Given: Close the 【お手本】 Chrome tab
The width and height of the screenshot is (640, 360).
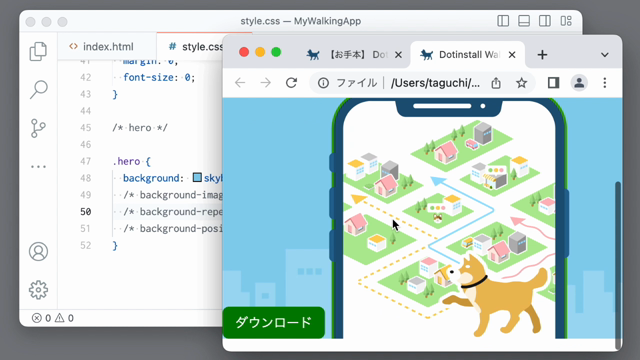Looking at the screenshot, I should (x=398, y=55).
